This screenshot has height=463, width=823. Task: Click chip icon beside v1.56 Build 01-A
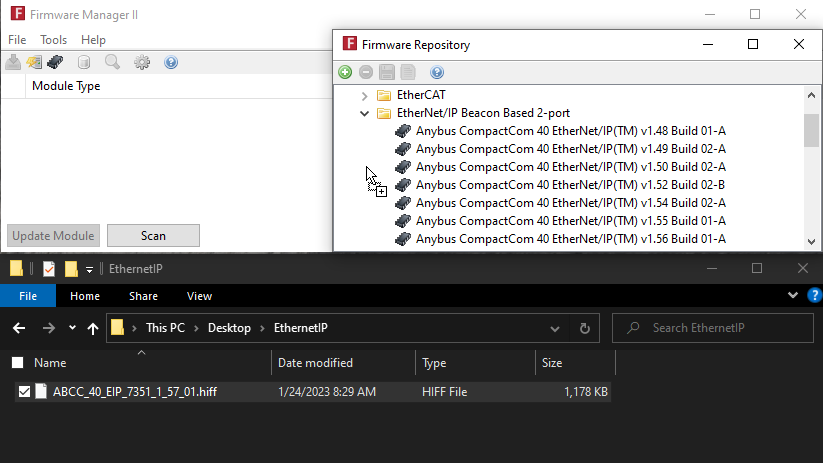[403, 239]
